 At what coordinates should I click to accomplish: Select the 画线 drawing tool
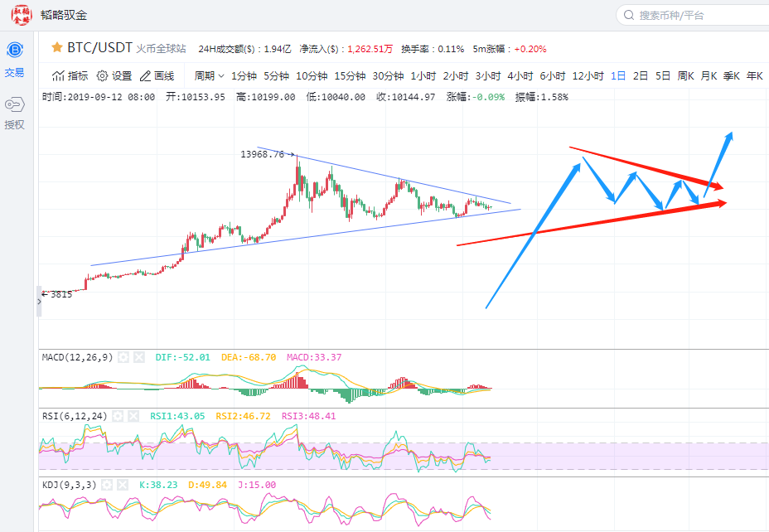(x=157, y=76)
